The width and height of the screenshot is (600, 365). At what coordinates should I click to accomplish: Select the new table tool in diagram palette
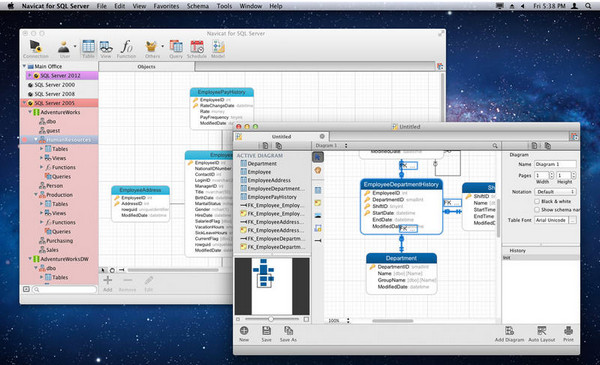pos(318,190)
